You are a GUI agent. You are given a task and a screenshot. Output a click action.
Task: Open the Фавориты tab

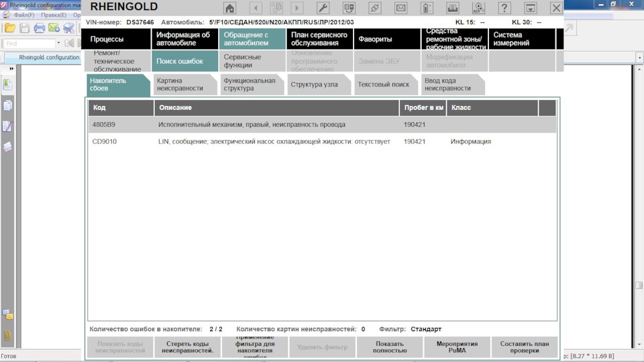tap(387, 39)
